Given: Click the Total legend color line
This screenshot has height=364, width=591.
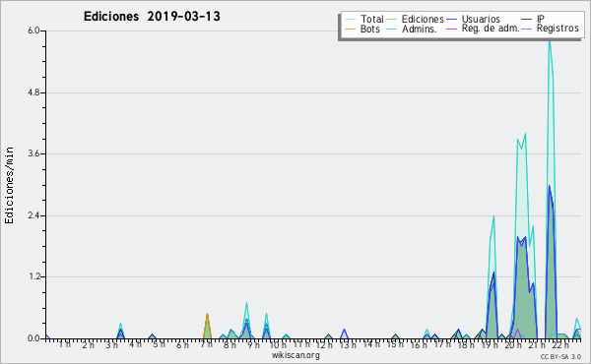Looking at the screenshot, I should [350, 20].
